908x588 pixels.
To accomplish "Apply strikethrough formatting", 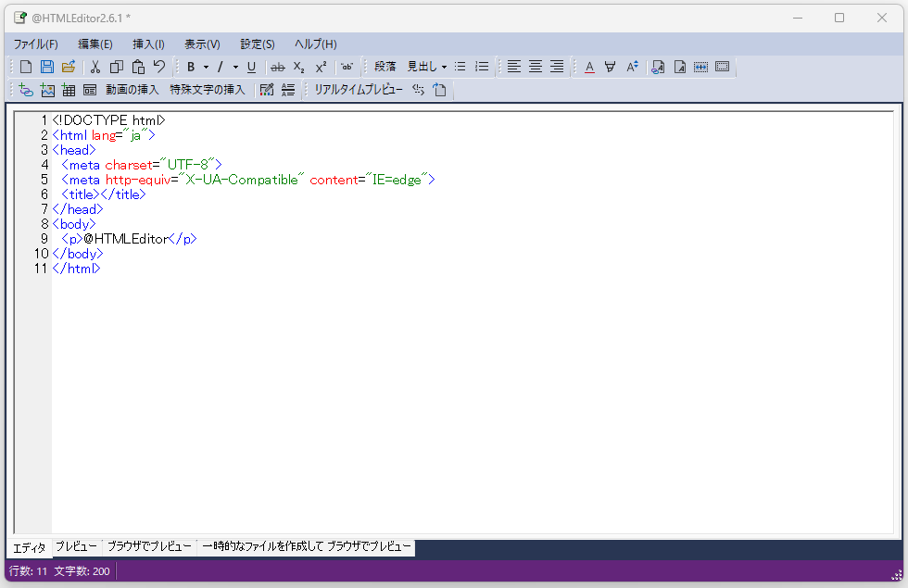I will point(278,67).
